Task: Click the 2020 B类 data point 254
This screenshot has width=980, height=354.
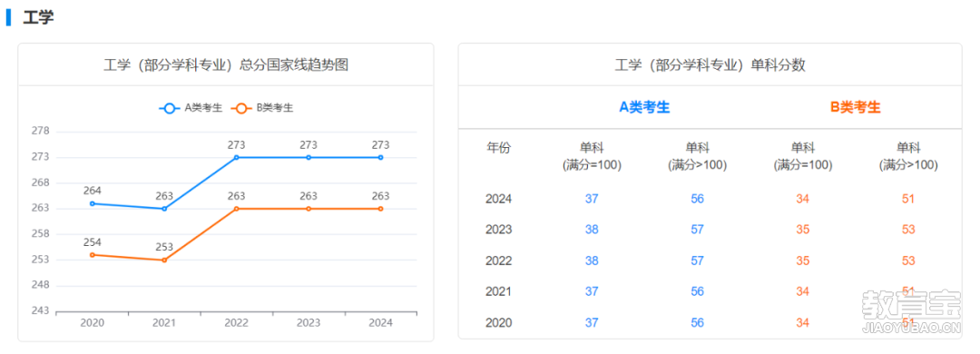Action: pyautogui.click(x=93, y=254)
